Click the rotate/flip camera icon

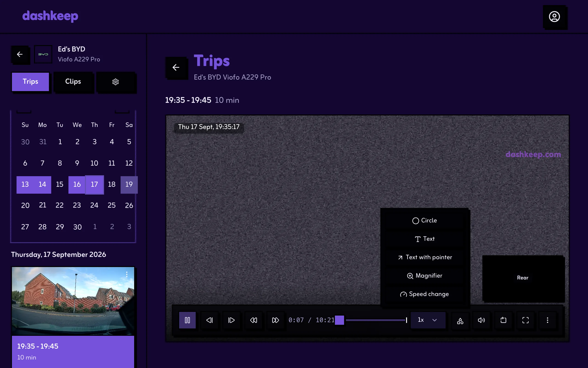[x=503, y=320]
